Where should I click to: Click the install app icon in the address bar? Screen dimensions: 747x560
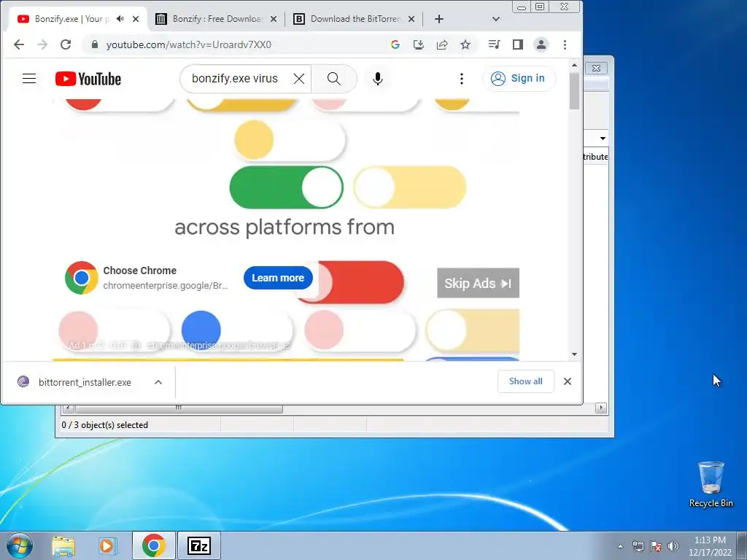(x=418, y=44)
